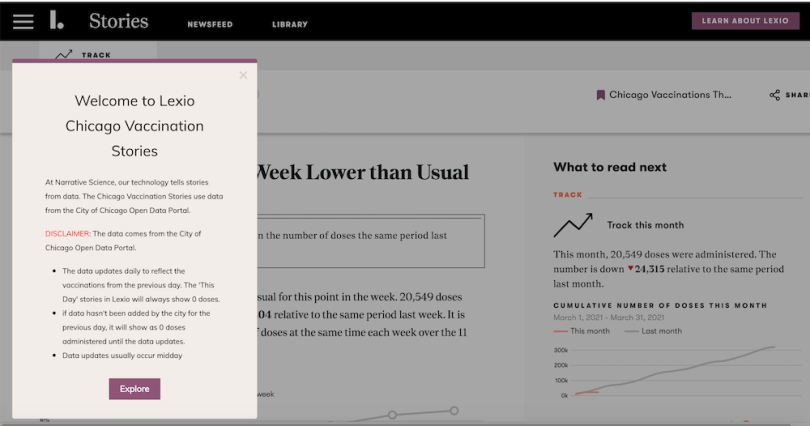810x426 pixels.
Task: Click the red down-triangle beside 24,315
Action: pos(630,269)
